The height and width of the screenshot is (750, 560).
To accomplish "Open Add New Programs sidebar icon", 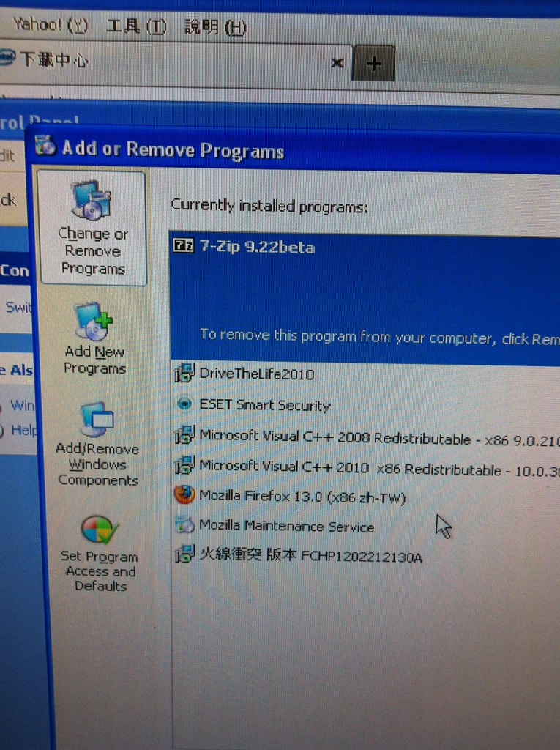I will click(94, 321).
